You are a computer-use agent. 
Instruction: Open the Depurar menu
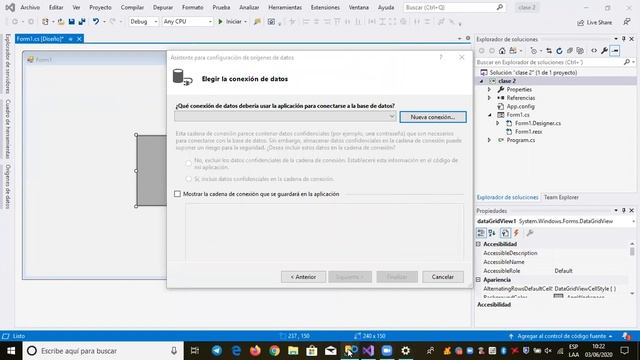tap(163, 7)
